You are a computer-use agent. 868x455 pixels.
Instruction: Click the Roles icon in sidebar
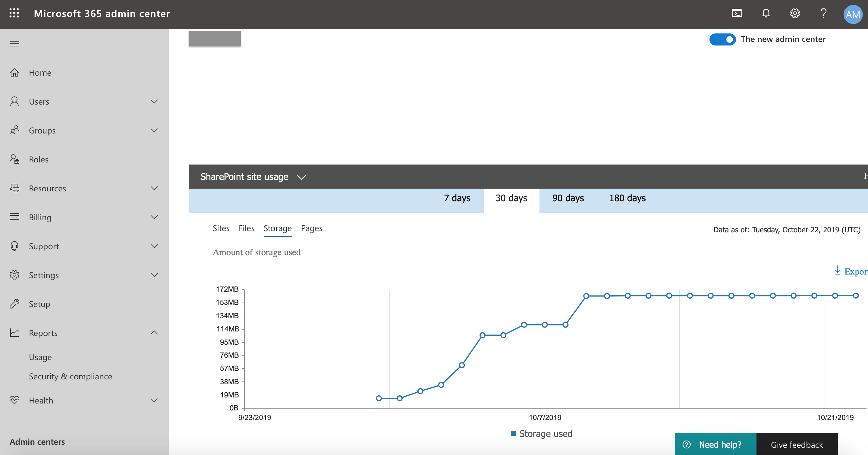(x=14, y=159)
